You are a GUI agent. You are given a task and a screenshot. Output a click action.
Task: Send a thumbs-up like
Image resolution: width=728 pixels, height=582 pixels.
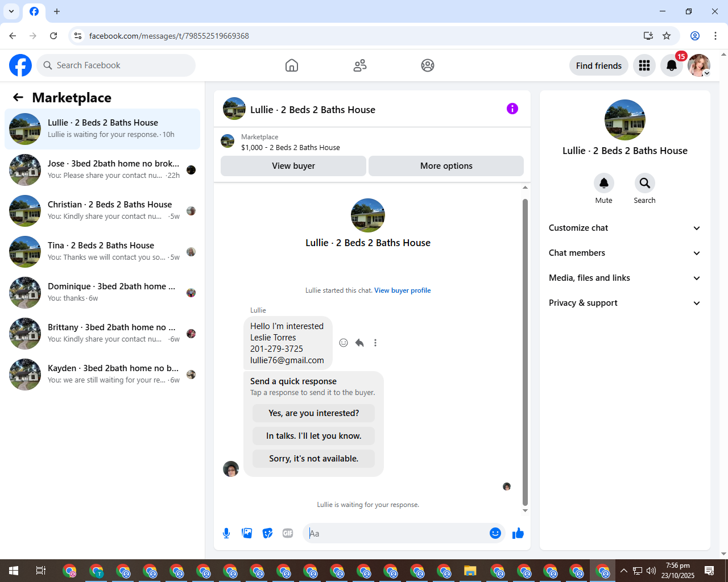point(518,533)
